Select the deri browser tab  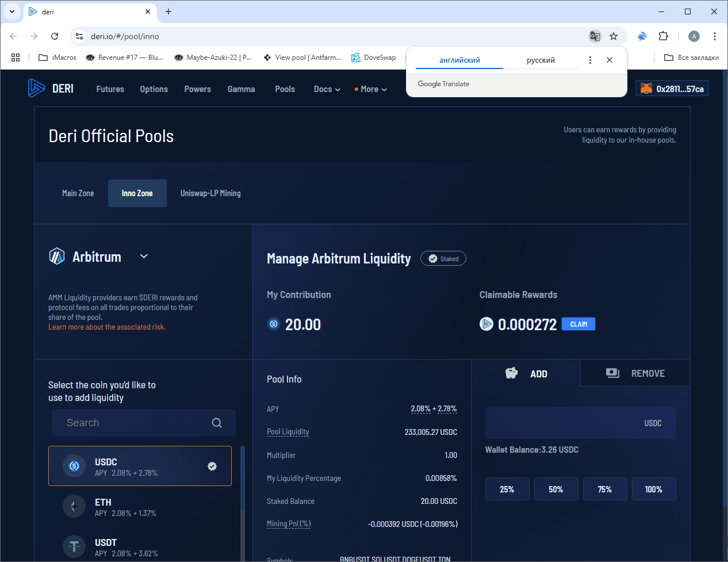click(90, 12)
